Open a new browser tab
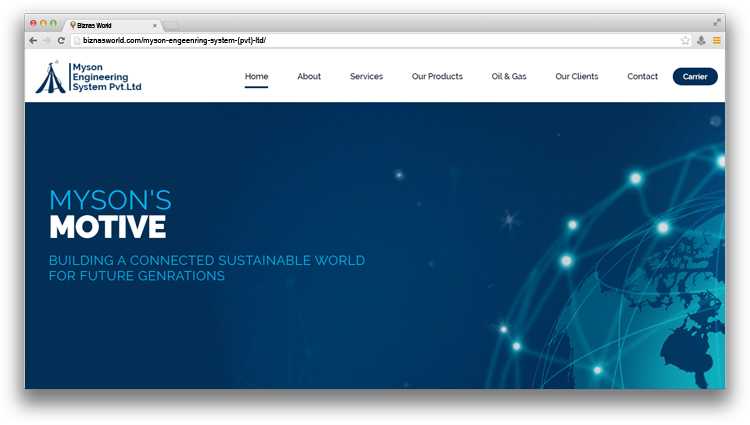 pos(172,25)
